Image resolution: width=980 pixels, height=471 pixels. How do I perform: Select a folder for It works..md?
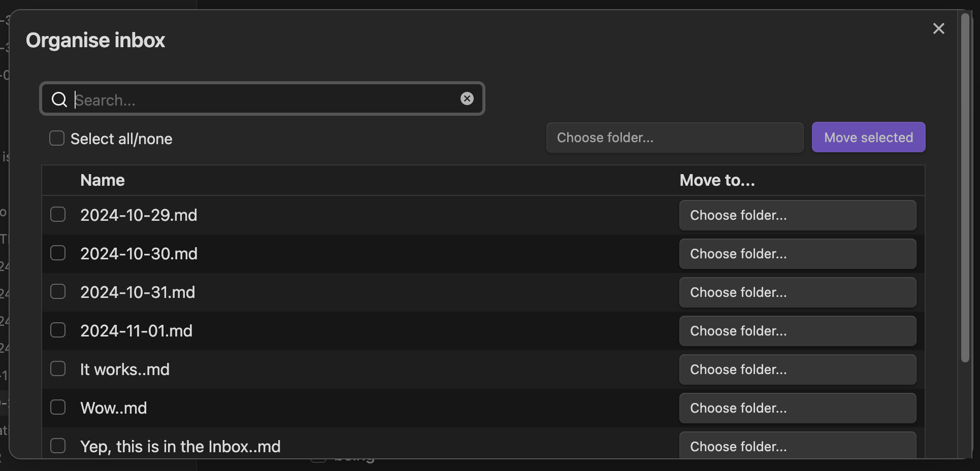pos(798,369)
